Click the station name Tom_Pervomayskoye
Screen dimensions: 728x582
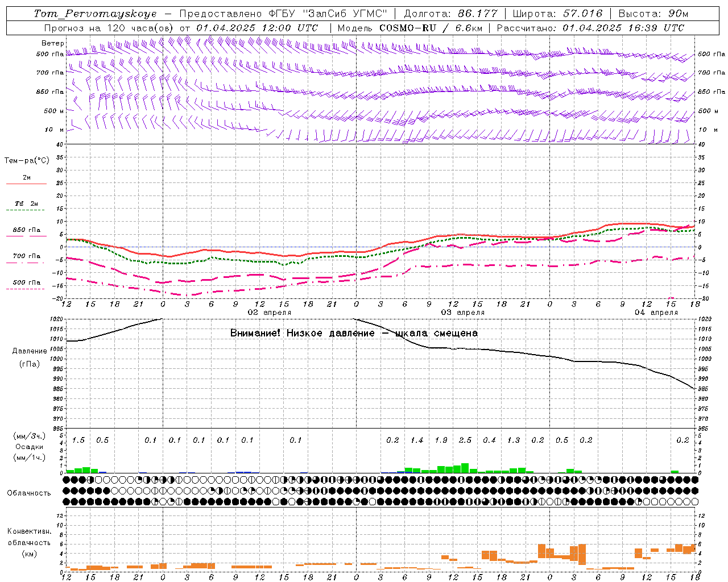[95, 14]
